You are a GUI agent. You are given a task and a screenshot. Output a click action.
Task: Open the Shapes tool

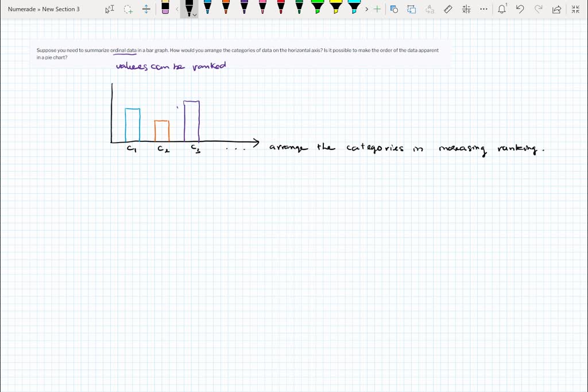pos(394,9)
